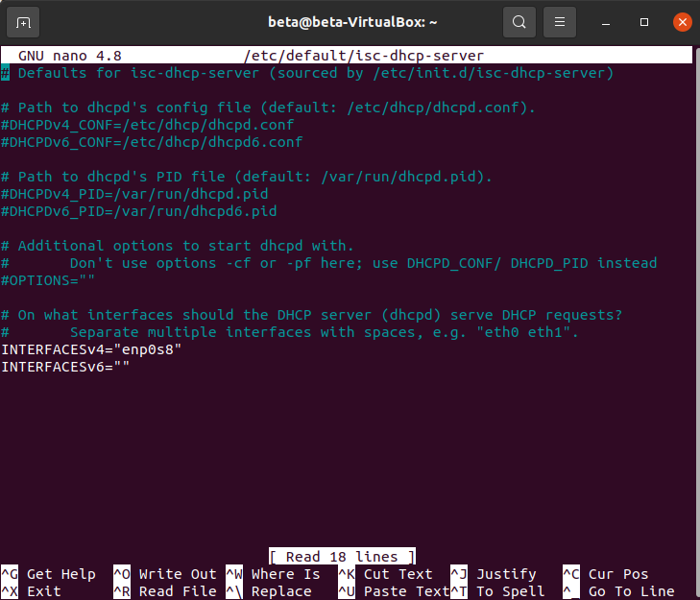Click the #DHCPDv4_CONF config line
Screen dimensions: 700x600
147,125
